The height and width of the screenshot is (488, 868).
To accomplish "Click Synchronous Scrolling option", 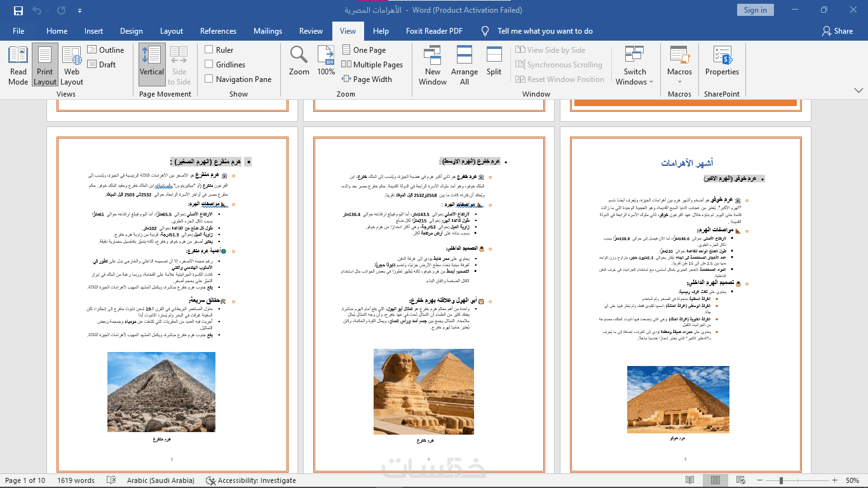I will (x=559, y=64).
